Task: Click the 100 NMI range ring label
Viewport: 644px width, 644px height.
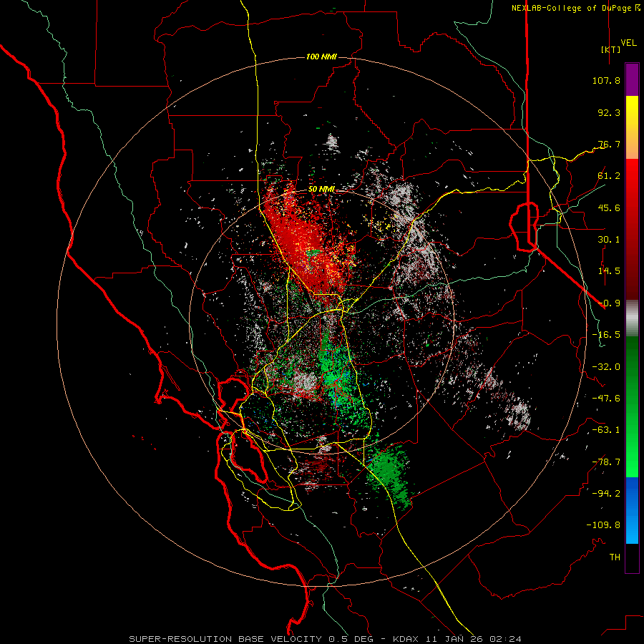Action: pyautogui.click(x=321, y=57)
